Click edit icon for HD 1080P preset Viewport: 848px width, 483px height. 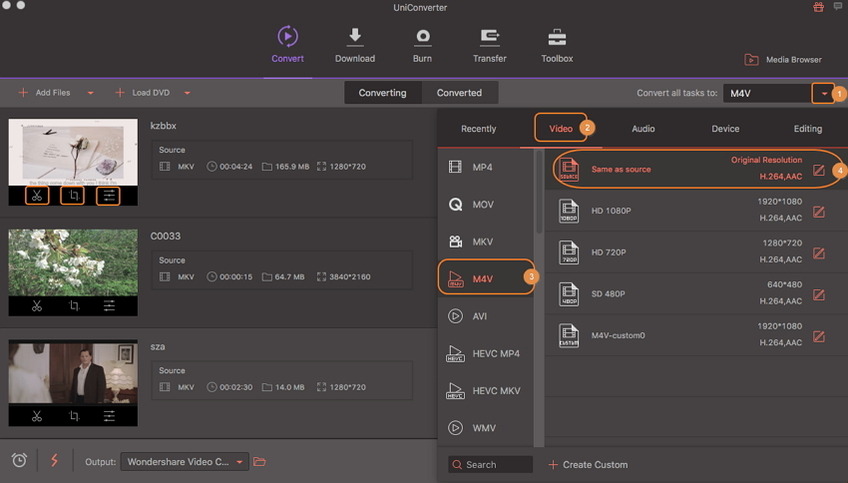(819, 211)
